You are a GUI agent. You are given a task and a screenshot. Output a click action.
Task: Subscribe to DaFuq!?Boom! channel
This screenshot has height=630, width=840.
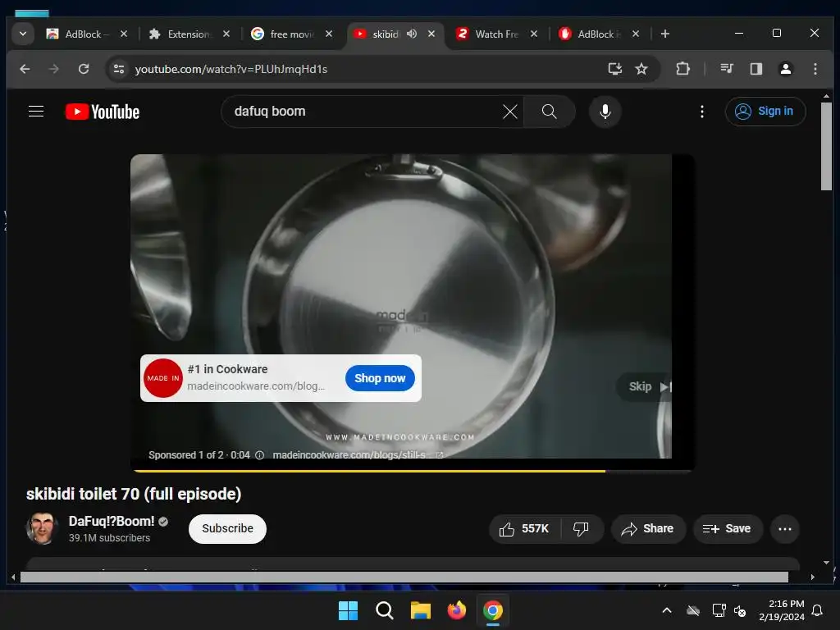[227, 529]
